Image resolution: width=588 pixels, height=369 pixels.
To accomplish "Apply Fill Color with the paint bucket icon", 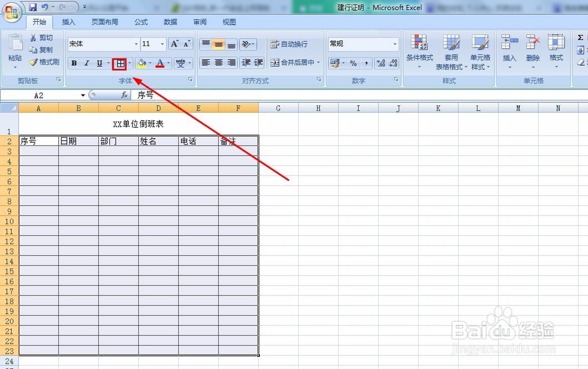I will click(x=142, y=63).
